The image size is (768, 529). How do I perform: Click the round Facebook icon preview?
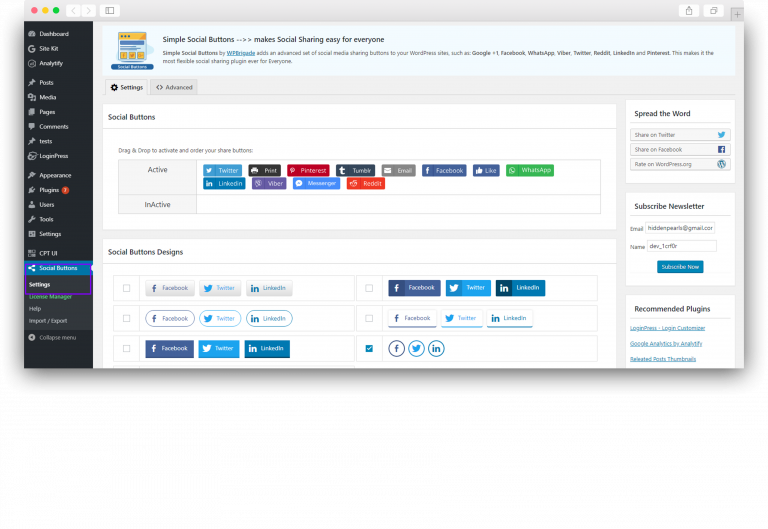397,349
